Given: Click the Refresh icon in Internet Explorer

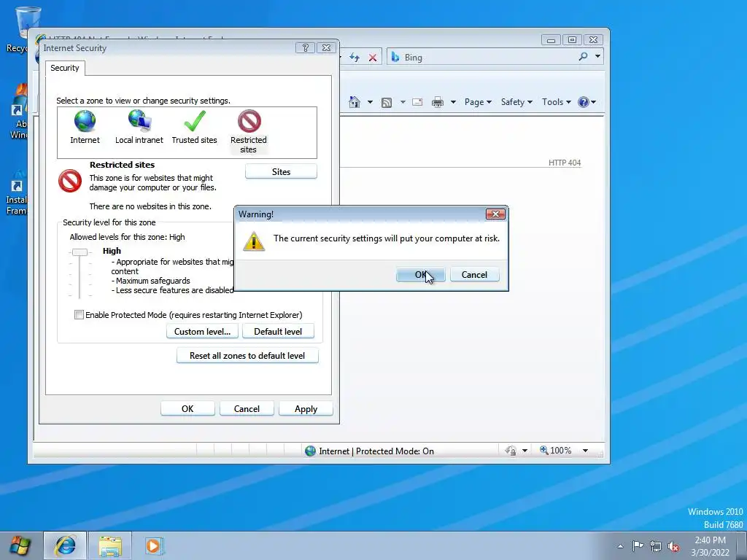Looking at the screenshot, I should (x=355, y=58).
